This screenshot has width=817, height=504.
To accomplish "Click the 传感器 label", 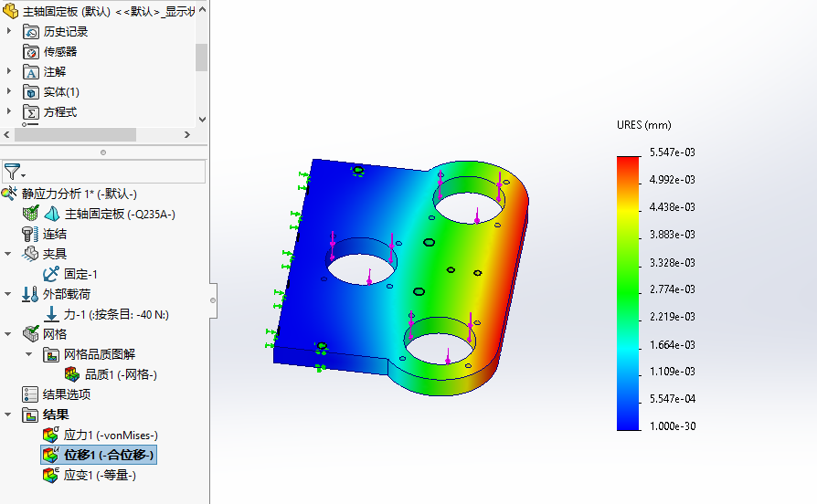I will pyautogui.click(x=60, y=51).
